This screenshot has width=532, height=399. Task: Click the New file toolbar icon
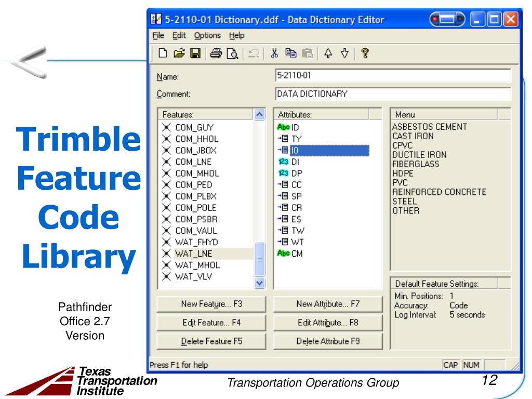pos(163,54)
